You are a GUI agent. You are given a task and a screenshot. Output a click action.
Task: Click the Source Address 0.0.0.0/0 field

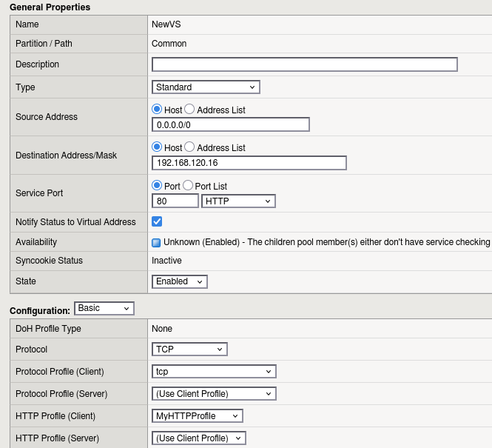(231, 124)
